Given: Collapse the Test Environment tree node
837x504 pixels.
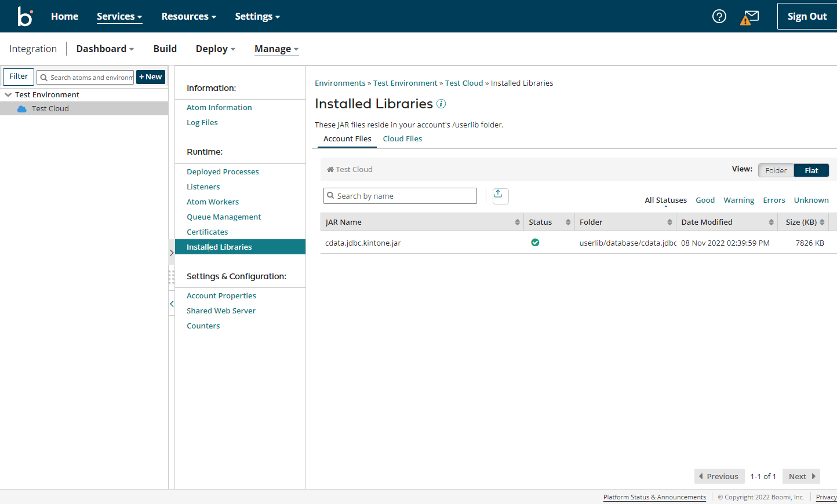Looking at the screenshot, I should tap(8, 94).
